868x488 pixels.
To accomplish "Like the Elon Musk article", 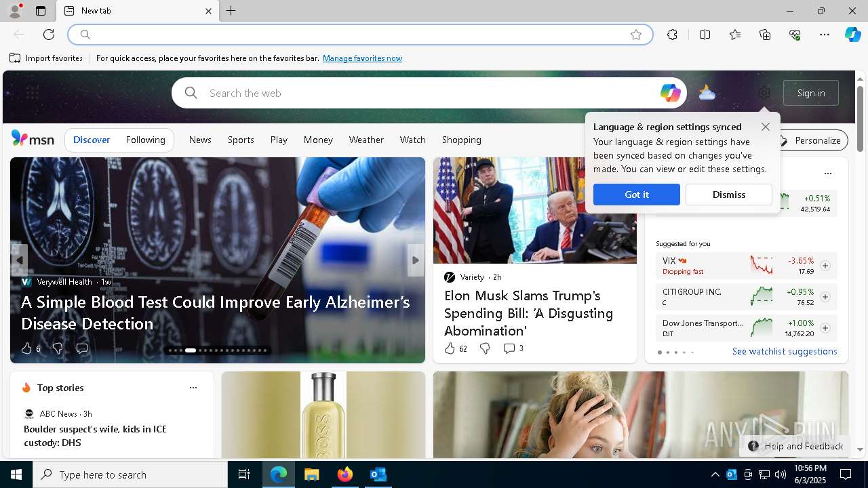I will coord(456,348).
